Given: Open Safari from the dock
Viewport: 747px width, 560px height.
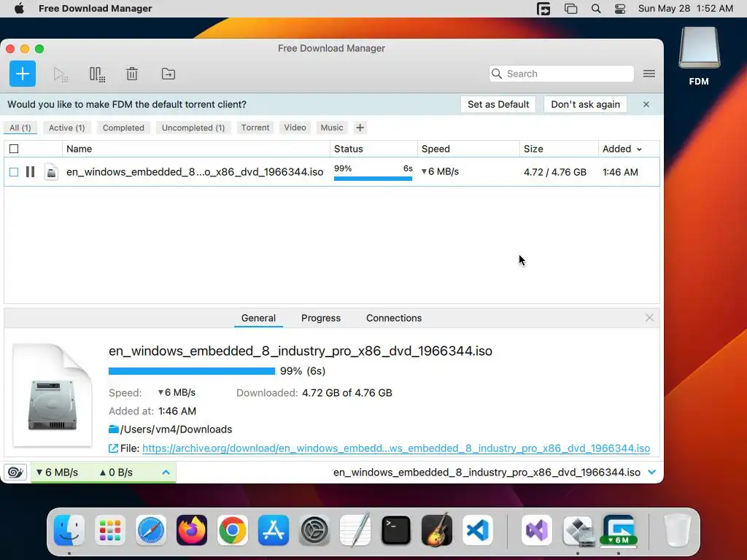Looking at the screenshot, I should click(151, 530).
